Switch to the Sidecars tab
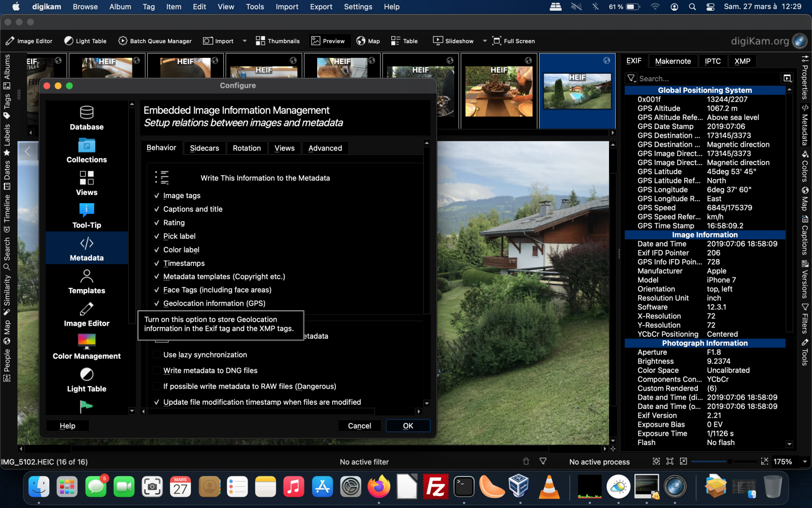The height and width of the screenshot is (508, 812). tap(205, 148)
